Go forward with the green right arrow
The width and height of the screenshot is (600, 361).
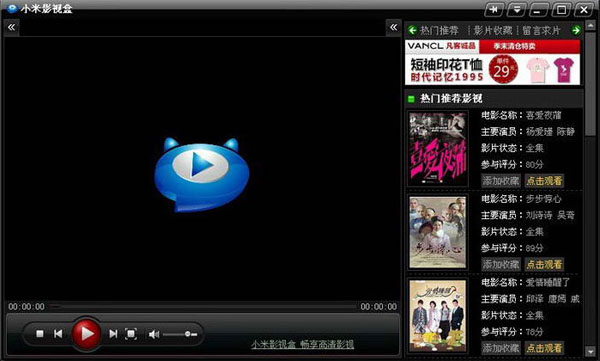point(576,30)
